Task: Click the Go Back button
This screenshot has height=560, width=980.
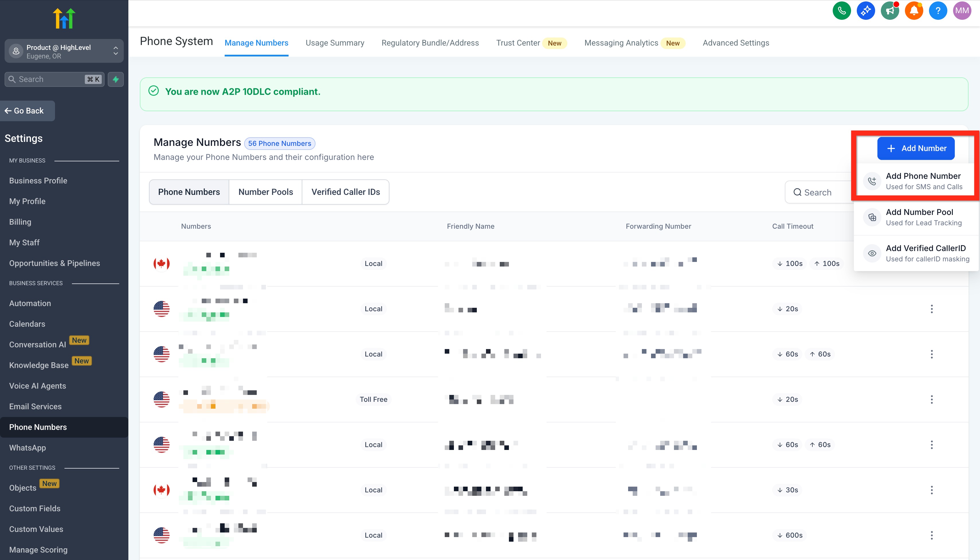Action: [27, 111]
